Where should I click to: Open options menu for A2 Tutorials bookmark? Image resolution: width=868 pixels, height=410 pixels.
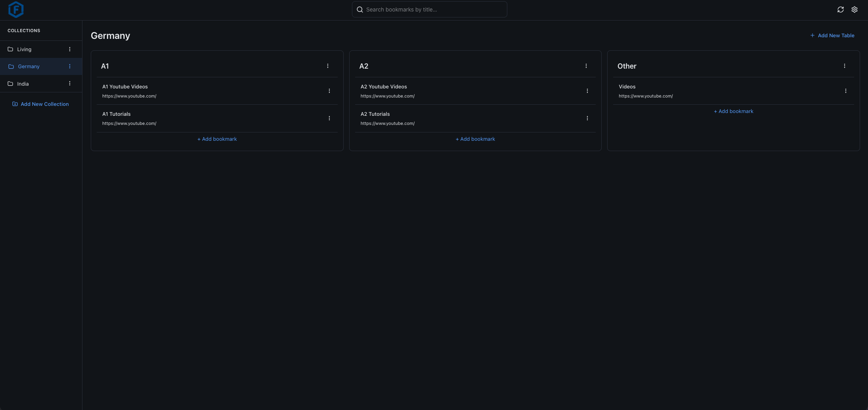tap(587, 118)
